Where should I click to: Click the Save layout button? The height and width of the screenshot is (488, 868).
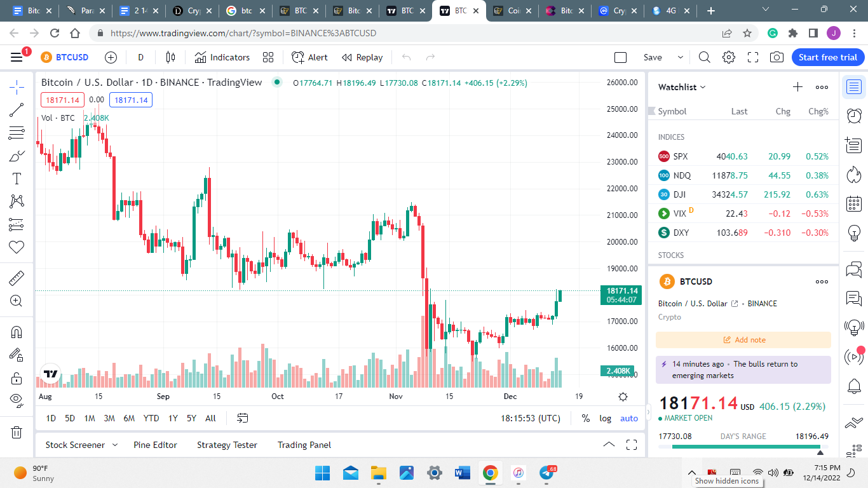pyautogui.click(x=653, y=57)
